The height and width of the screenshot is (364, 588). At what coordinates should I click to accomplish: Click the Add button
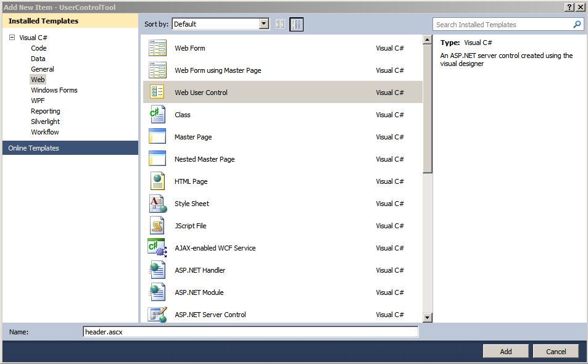tap(505, 351)
